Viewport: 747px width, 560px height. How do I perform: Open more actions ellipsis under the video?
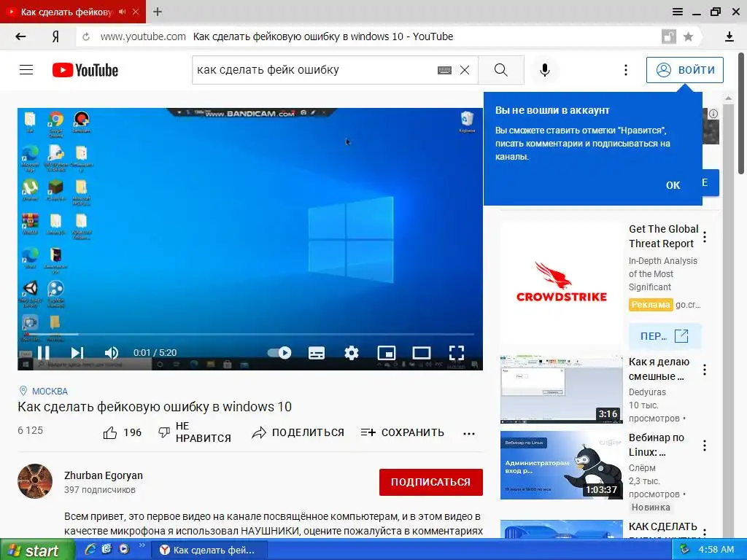click(469, 433)
